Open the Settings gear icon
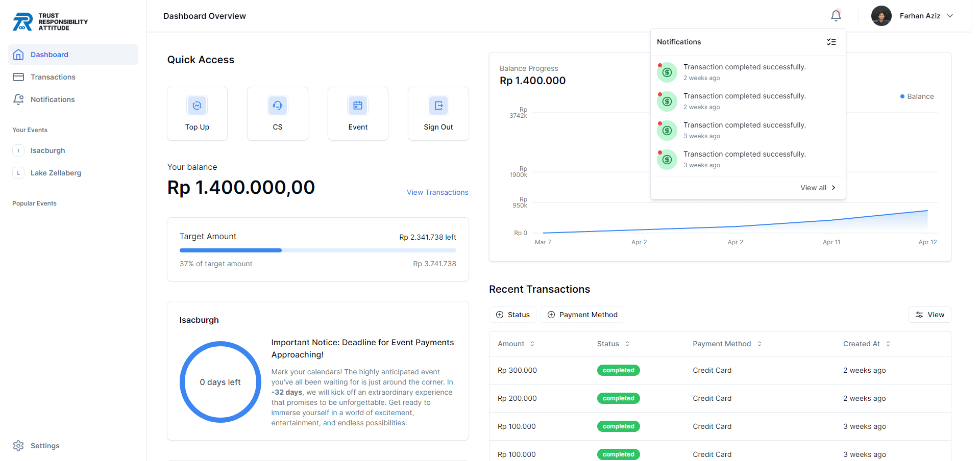Screen dimensions: 980x461 click(18, 445)
